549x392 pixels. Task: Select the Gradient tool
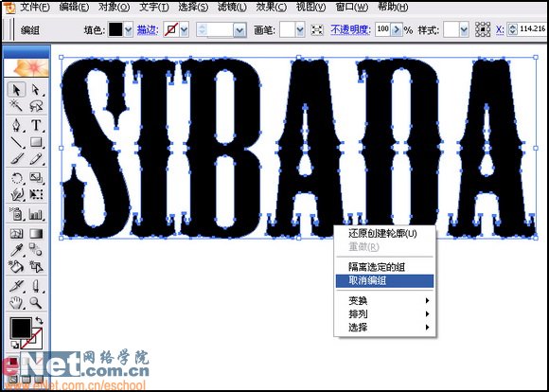(36, 233)
